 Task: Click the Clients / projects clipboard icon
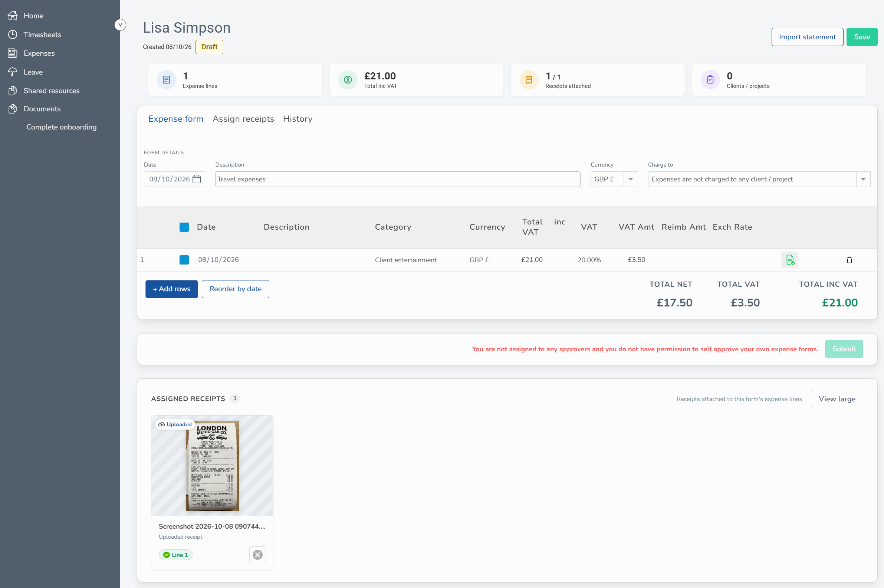(710, 80)
